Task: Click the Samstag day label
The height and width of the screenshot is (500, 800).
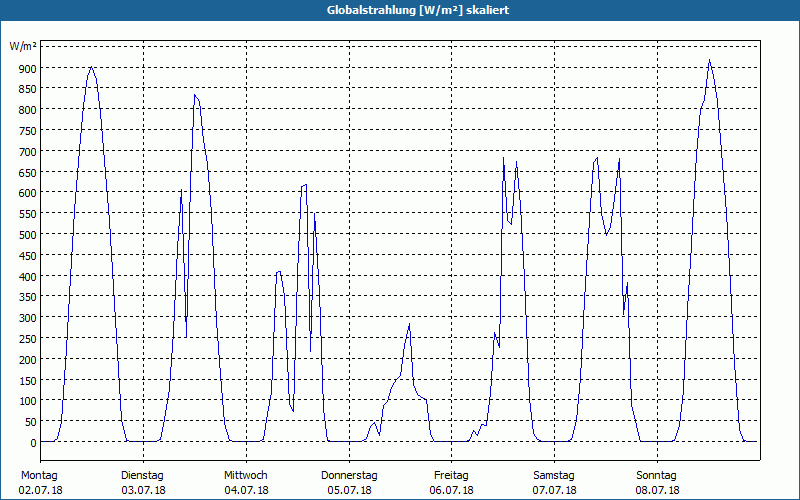Action: [x=554, y=476]
